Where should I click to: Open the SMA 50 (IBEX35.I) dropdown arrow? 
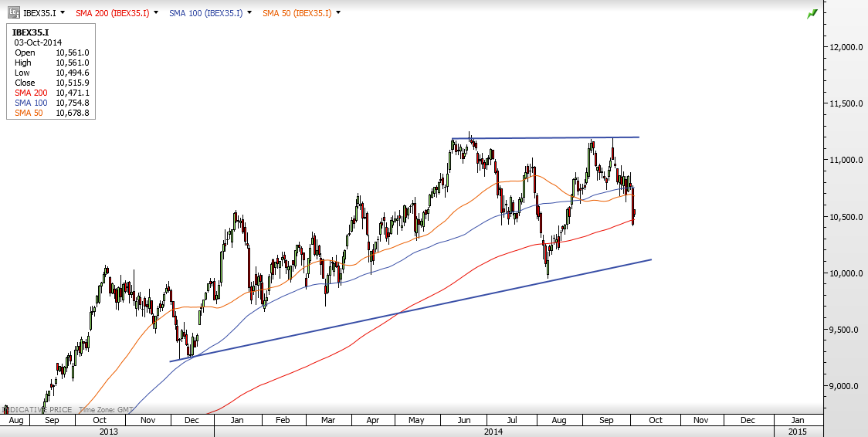click(x=338, y=12)
